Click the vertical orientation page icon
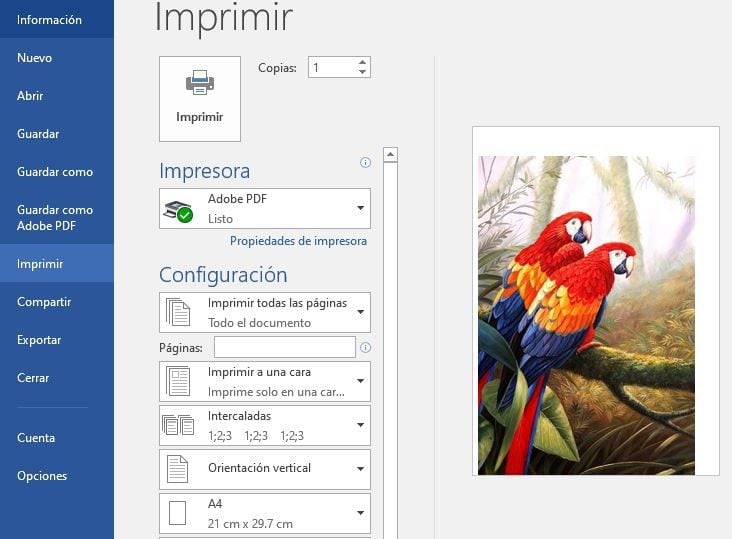The image size is (732, 539). (178, 468)
